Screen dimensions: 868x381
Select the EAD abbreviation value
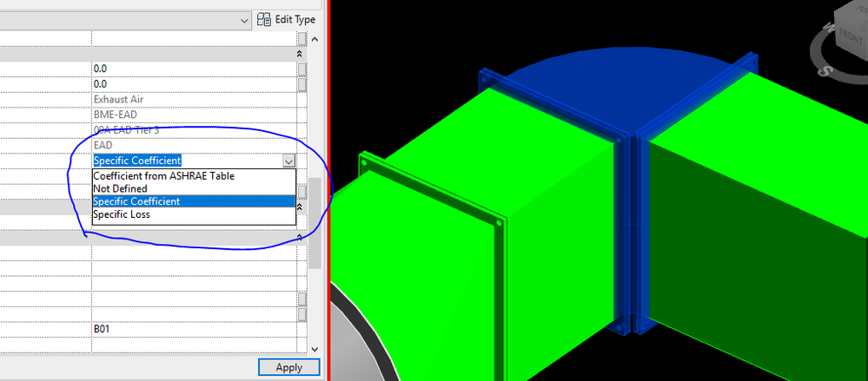tap(103, 146)
